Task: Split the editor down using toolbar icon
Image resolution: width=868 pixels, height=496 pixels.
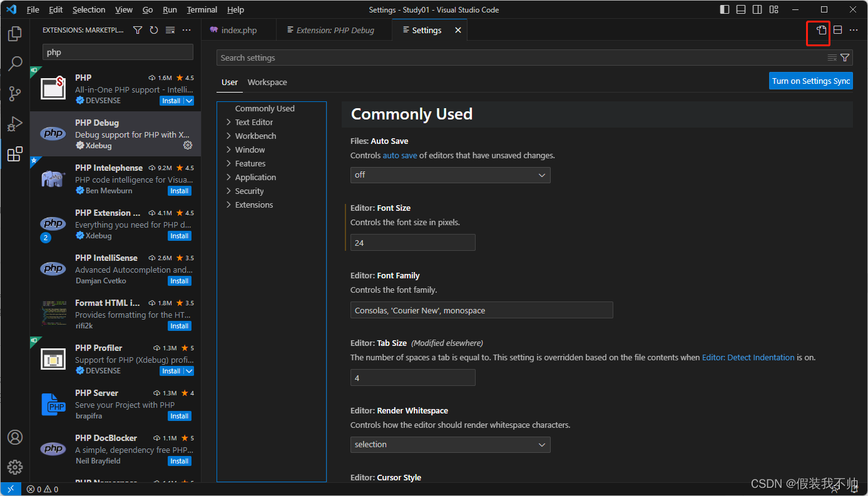Action: [x=837, y=30]
